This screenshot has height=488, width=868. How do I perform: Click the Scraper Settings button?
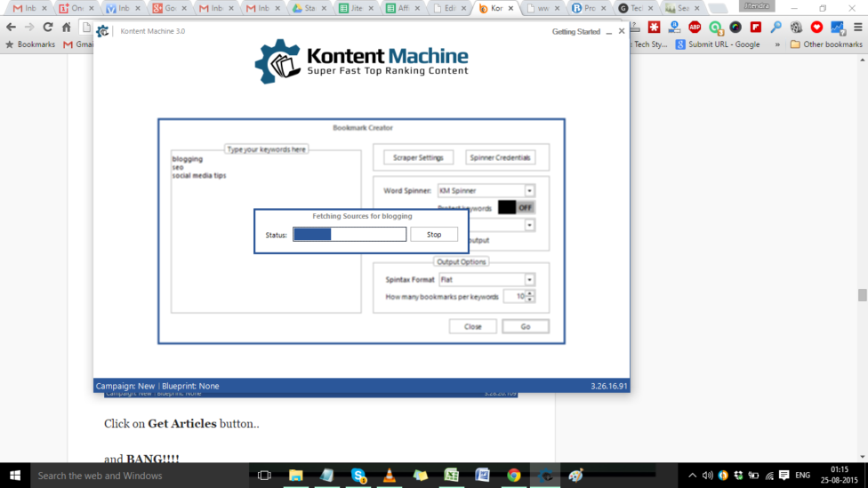point(418,157)
